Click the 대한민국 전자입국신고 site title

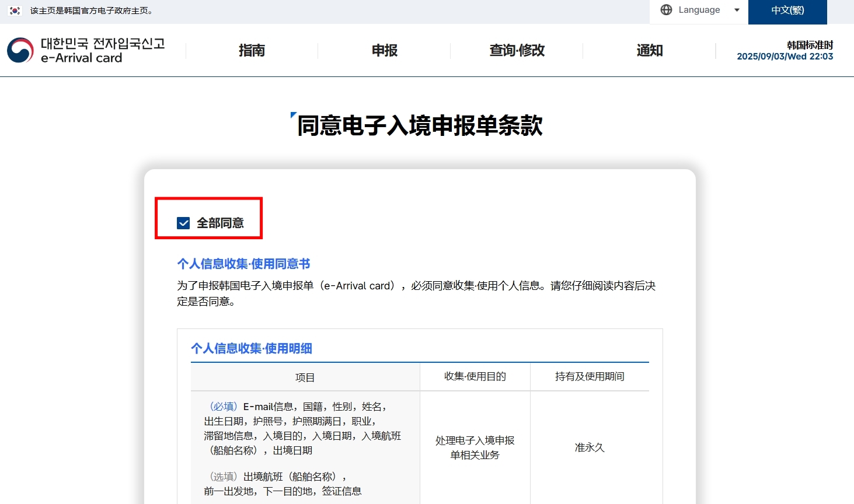103,44
